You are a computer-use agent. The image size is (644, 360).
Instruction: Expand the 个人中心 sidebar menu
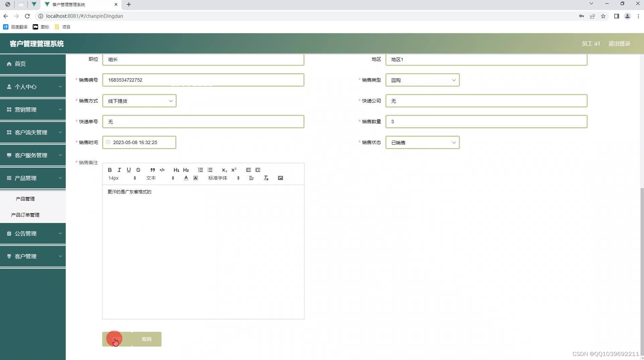point(33,87)
